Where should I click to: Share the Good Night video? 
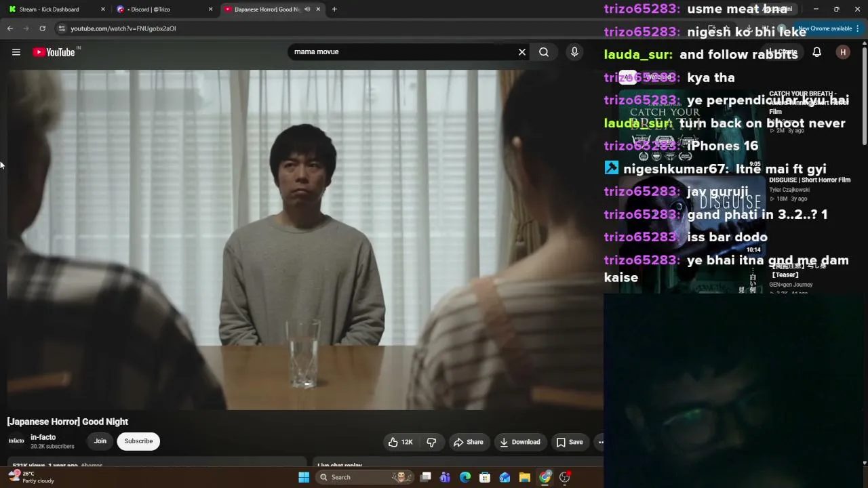pyautogui.click(x=469, y=443)
